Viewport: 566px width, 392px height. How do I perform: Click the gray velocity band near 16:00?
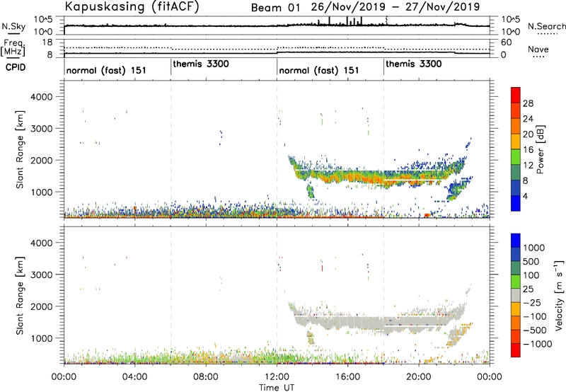tap(348, 322)
